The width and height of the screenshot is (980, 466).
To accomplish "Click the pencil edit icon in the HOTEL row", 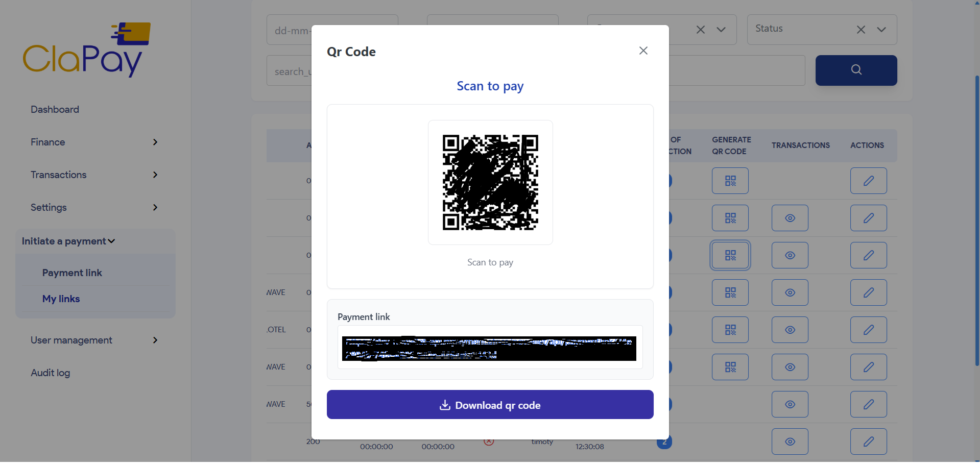I will tap(868, 329).
